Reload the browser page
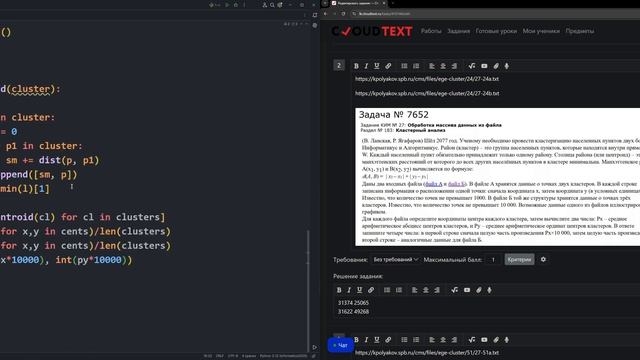The image size is (640, 360). pyautogui.click(x=343, y=13)
